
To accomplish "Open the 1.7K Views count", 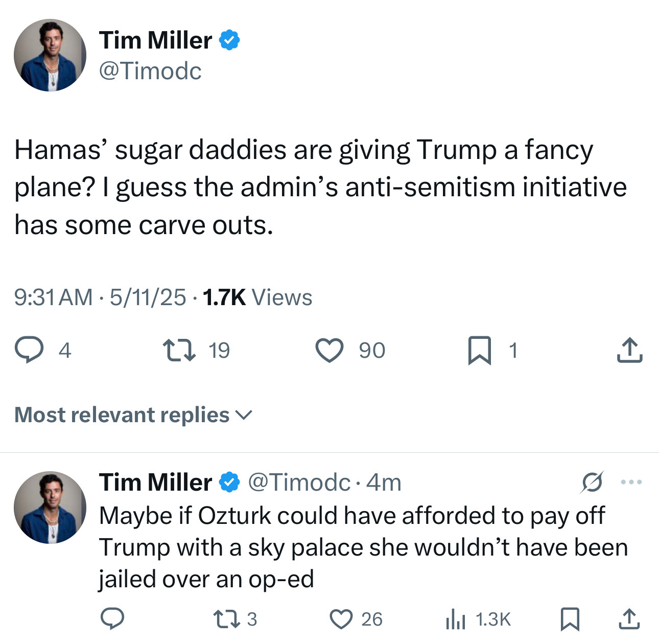I will pyautogui.click(x=257, y=297).
